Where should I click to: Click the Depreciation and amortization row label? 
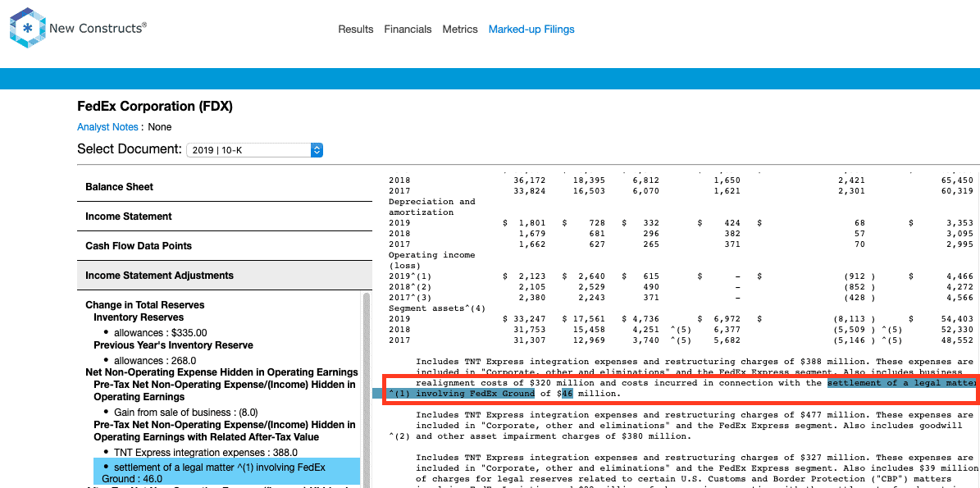[x=432, y=207]
